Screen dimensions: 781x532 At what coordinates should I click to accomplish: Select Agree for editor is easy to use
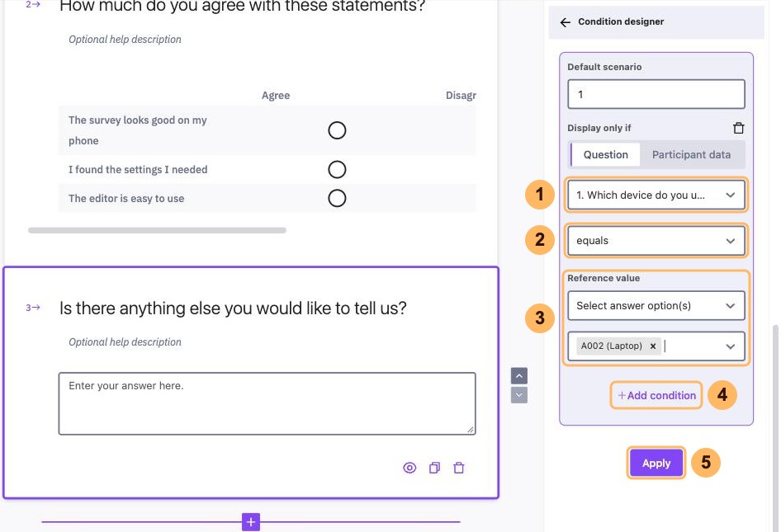[337, 199]
